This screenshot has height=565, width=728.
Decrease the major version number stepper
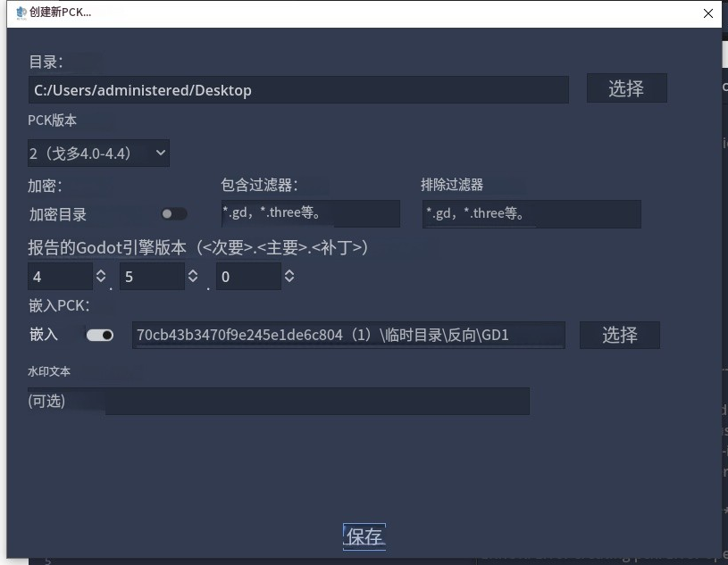coord(100,282)
